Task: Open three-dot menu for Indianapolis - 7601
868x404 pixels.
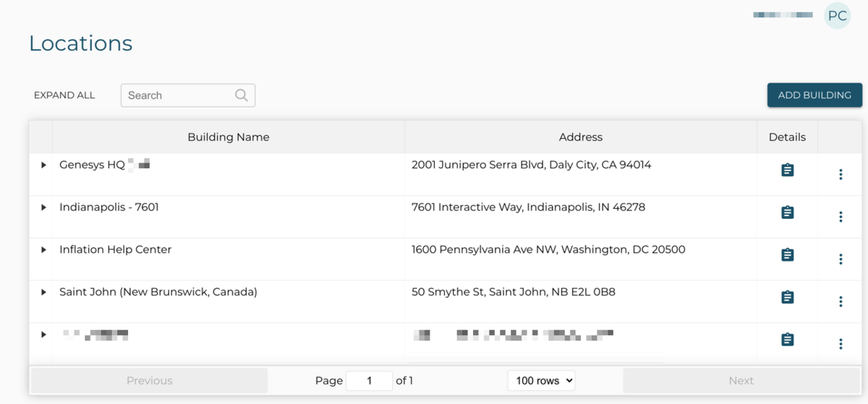Action: pyautogui.click(x=841, y=217)
